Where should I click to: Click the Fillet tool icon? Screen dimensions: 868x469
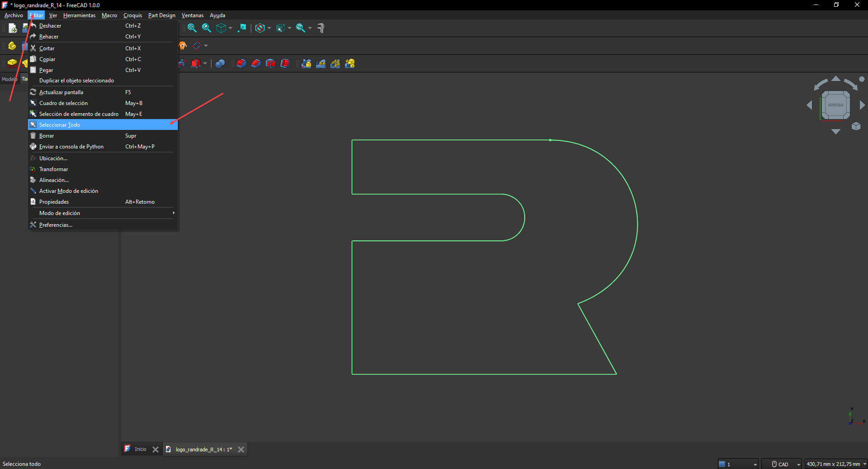[242, 63]
